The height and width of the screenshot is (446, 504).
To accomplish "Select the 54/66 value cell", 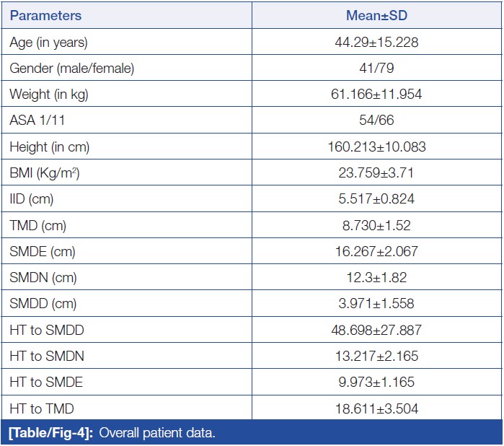I will click(376, 121).
